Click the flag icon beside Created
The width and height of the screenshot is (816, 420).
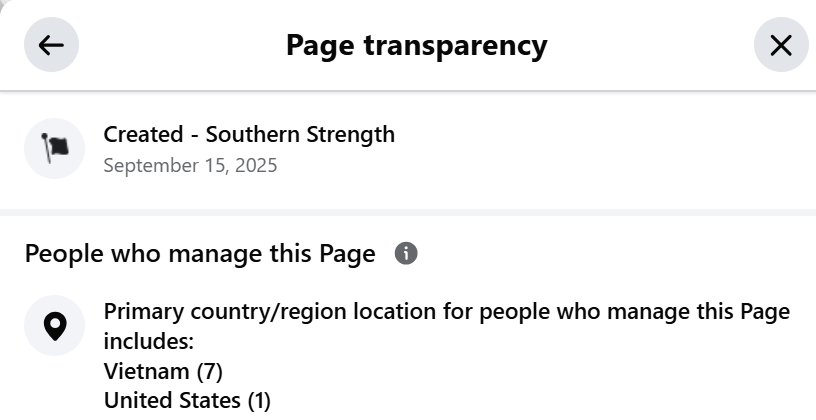tap(54, 149)
